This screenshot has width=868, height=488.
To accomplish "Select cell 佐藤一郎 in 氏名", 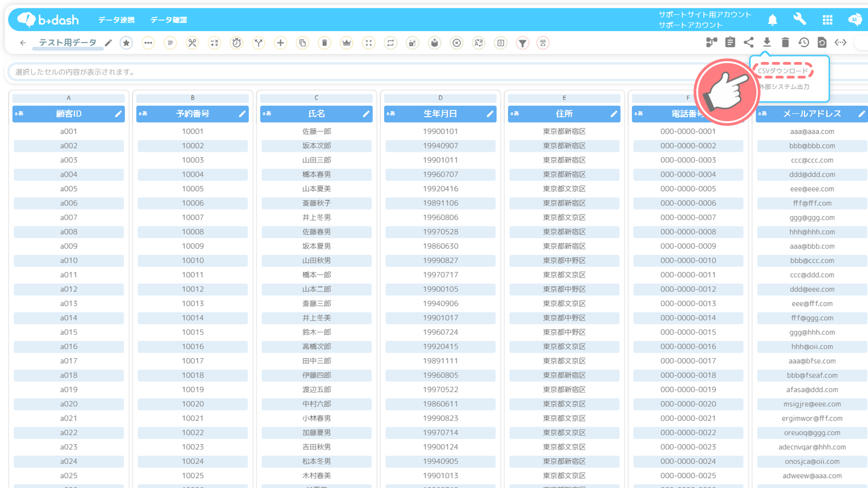I will (316, 131).
